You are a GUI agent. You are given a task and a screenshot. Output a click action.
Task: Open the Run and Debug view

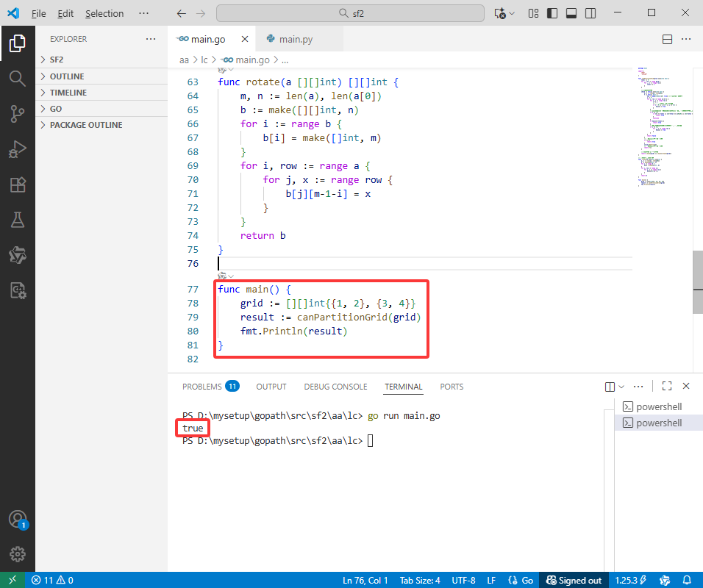(17, 149)
